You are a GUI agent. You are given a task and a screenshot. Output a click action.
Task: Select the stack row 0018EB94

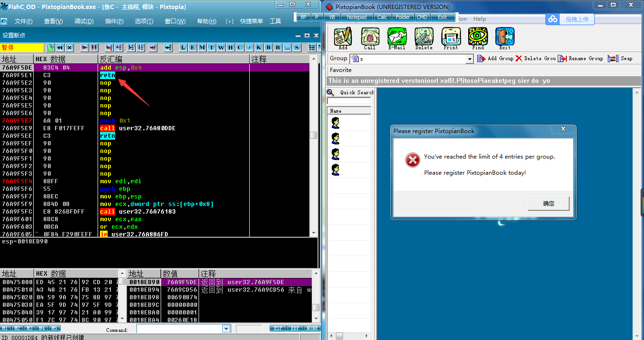pos(220,290)
